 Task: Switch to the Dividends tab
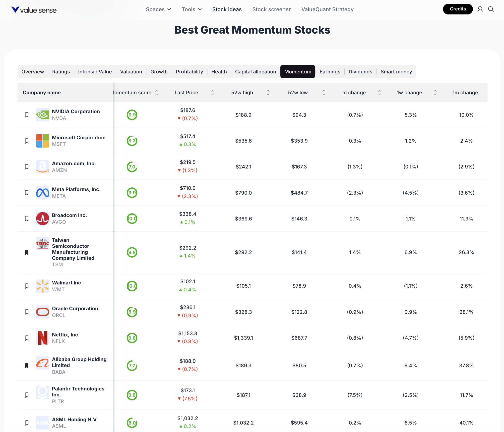(360, 72)
